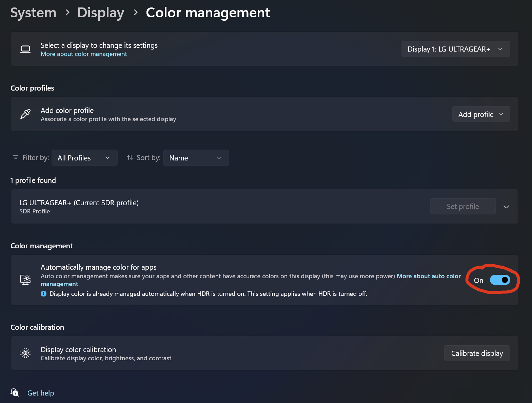Click the sort arrows icon
532x403 pixels.
click(130, 157)
